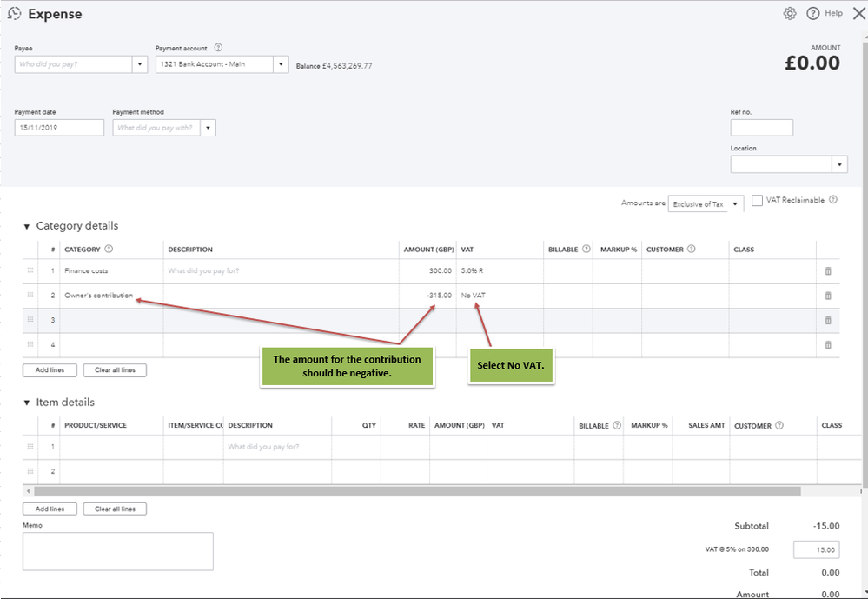Click the Ref no. input field
Image resolution: width=868 pixels, height=599 pixels.
point(761,128)
